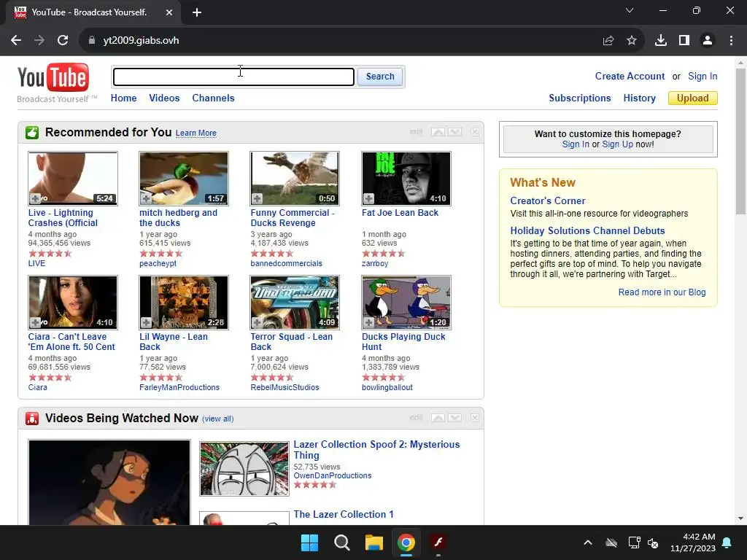Click the Search button
Viewport: 747px width, 560px height.
[380, 77]
